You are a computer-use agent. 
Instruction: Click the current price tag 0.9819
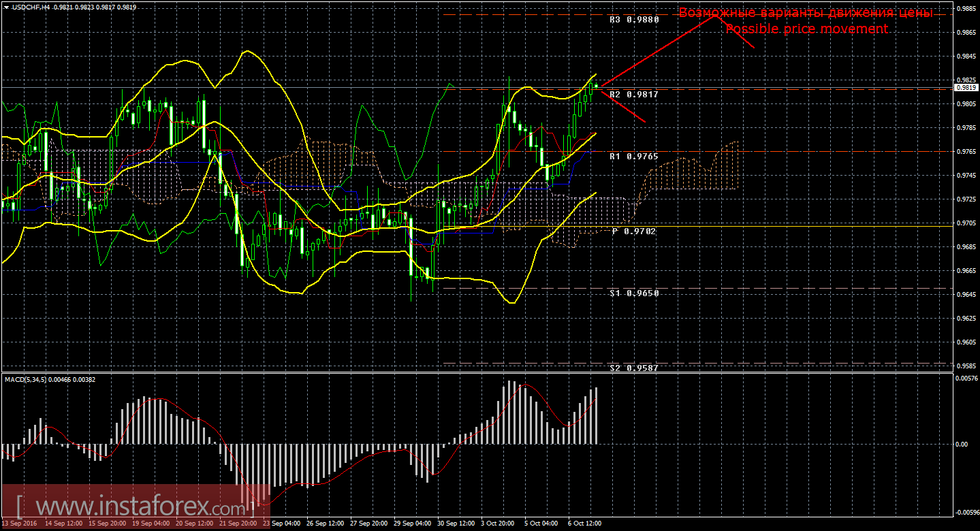pyautogui.click(x=965, y=87)
